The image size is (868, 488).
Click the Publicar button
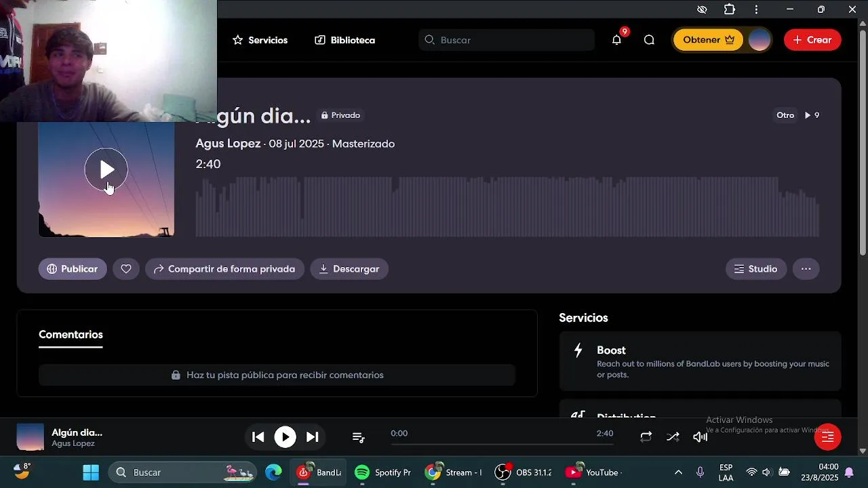pos(73,269)
